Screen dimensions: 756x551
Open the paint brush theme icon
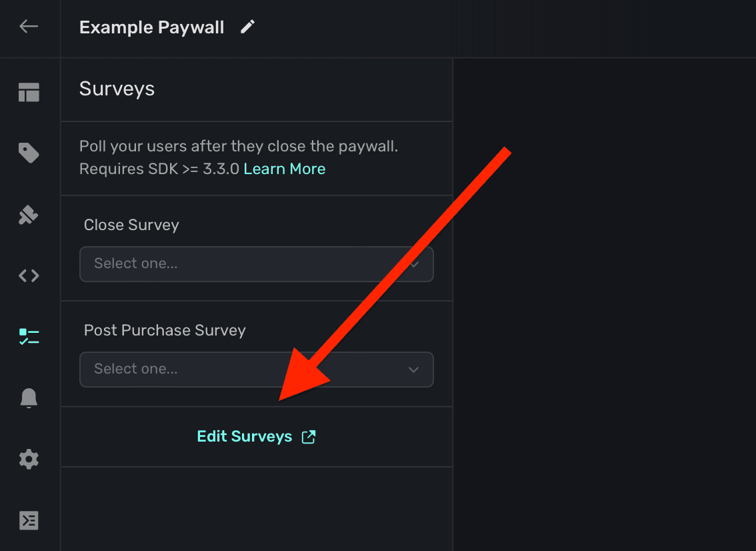pos(29,215)
